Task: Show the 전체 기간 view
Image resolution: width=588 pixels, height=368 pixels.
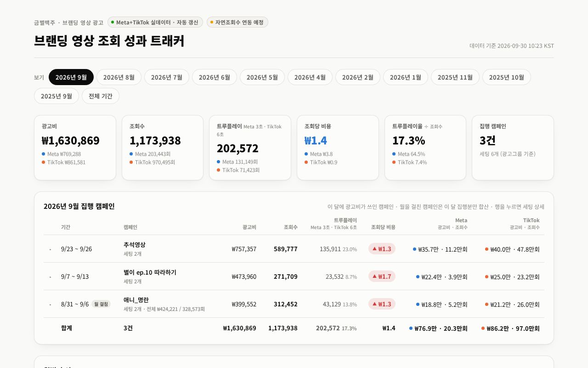Action: (101, 96)
